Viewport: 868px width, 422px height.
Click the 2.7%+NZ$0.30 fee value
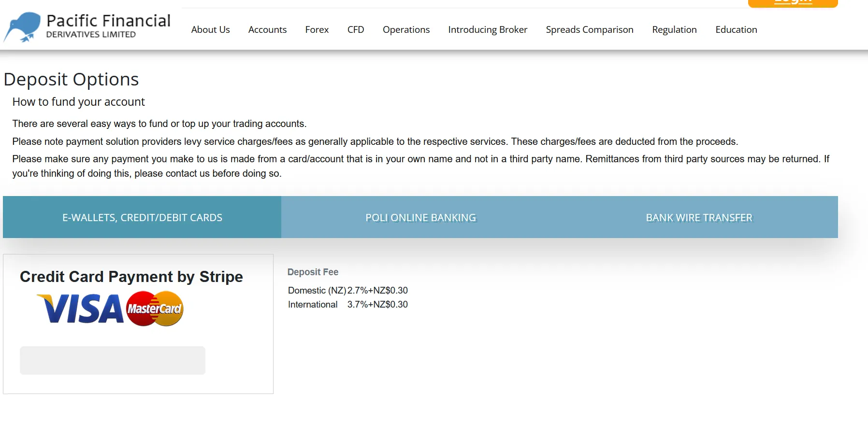tap(377, 290)
